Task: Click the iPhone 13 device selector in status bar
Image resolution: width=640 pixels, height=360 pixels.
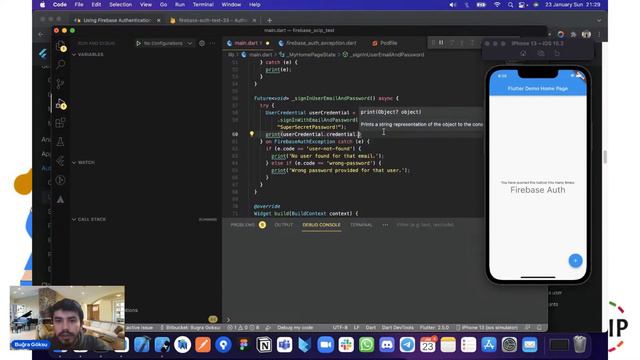Action: (487, 327)
